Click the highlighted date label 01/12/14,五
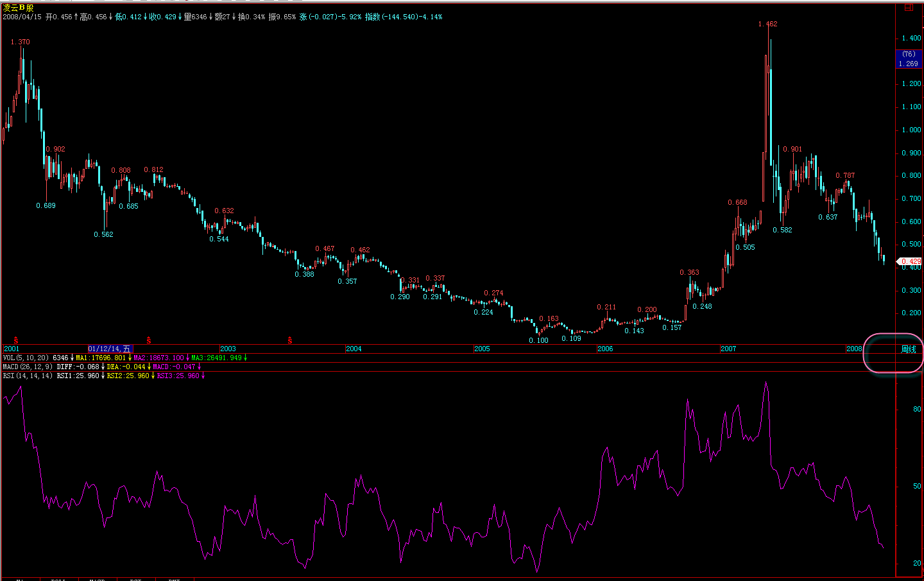This screenshot has width=924, height=581. coord(109,349)
